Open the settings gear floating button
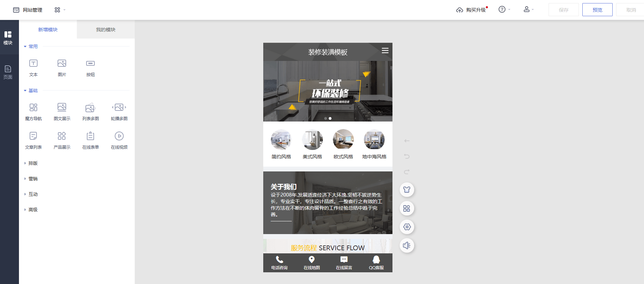 (x=407, y=227)
